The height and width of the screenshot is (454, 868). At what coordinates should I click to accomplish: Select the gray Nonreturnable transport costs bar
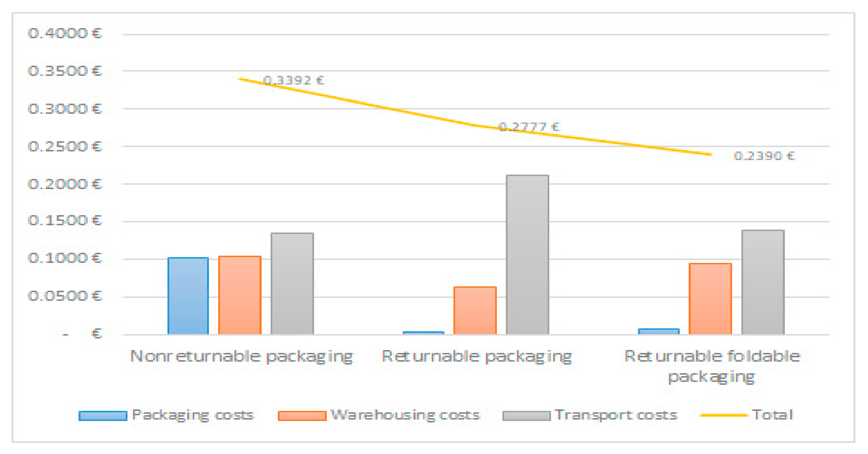(x=292, y=283)
